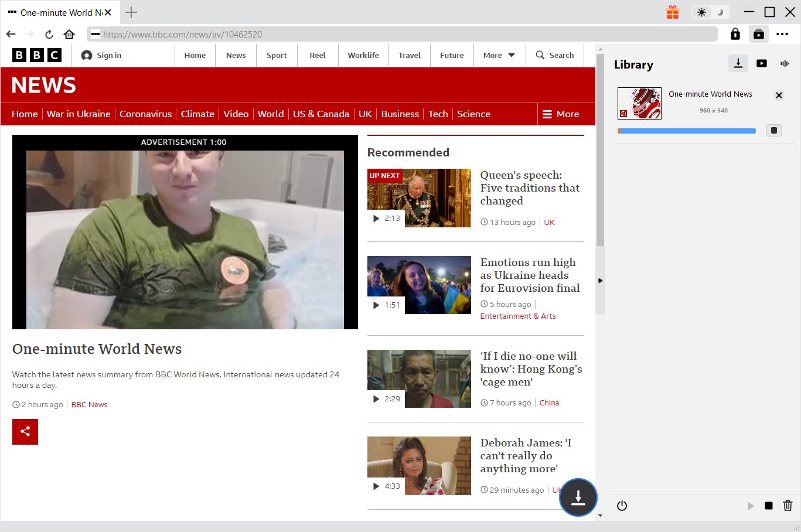Screen dimensions: 801x532
Task: Open the share menu for the article
Action: [x=25, y=431]
